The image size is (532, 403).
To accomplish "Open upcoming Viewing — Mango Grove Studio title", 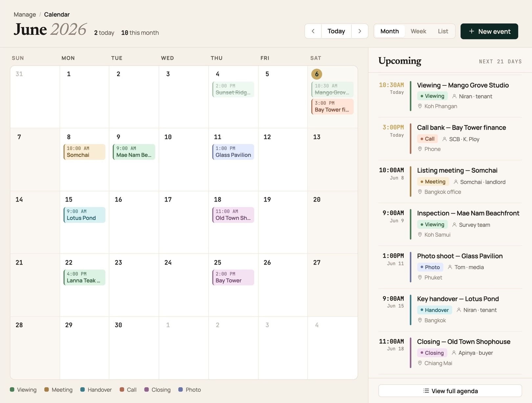I will click(463, 85).
